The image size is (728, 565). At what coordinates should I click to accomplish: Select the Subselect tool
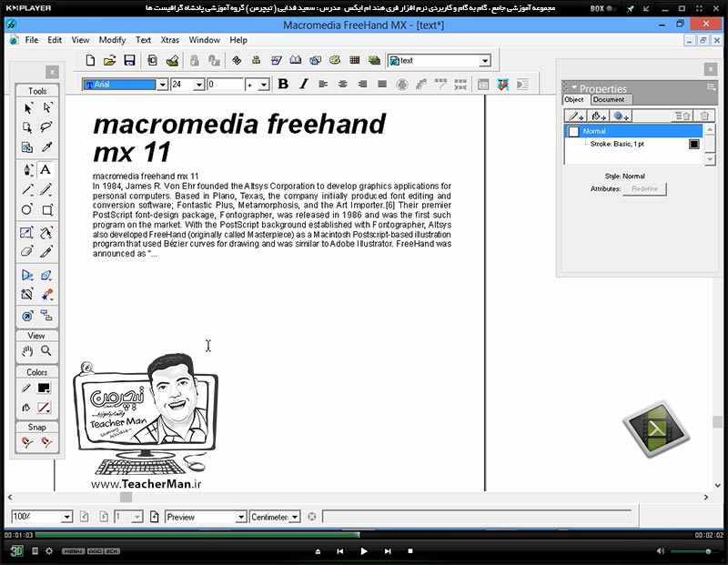pyautogui.click(x=47, y=108)
